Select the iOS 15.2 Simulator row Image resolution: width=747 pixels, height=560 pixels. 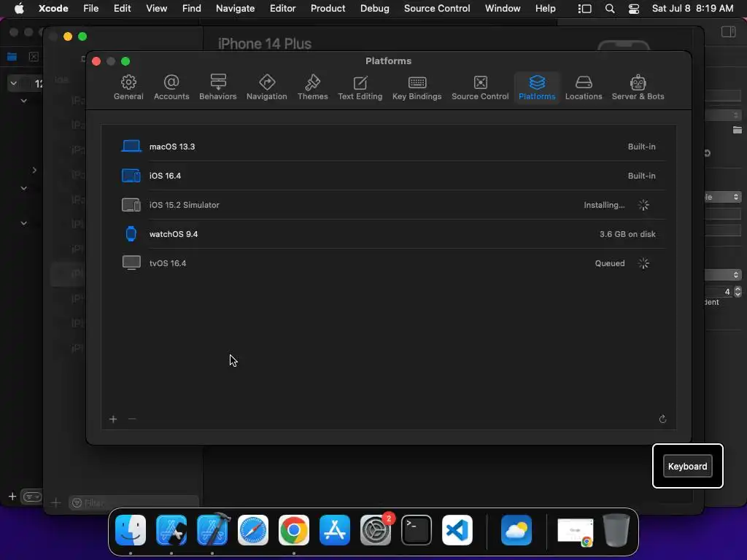click(x=388, y=205)
